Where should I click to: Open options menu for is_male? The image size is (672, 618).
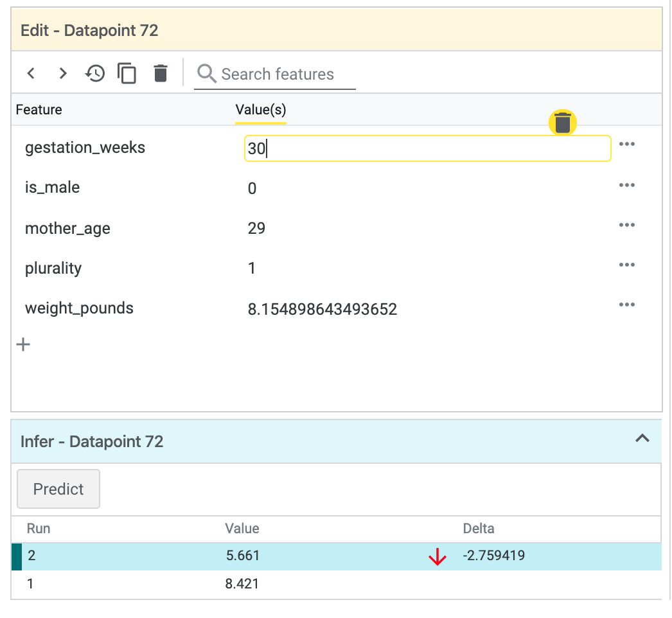626,186
